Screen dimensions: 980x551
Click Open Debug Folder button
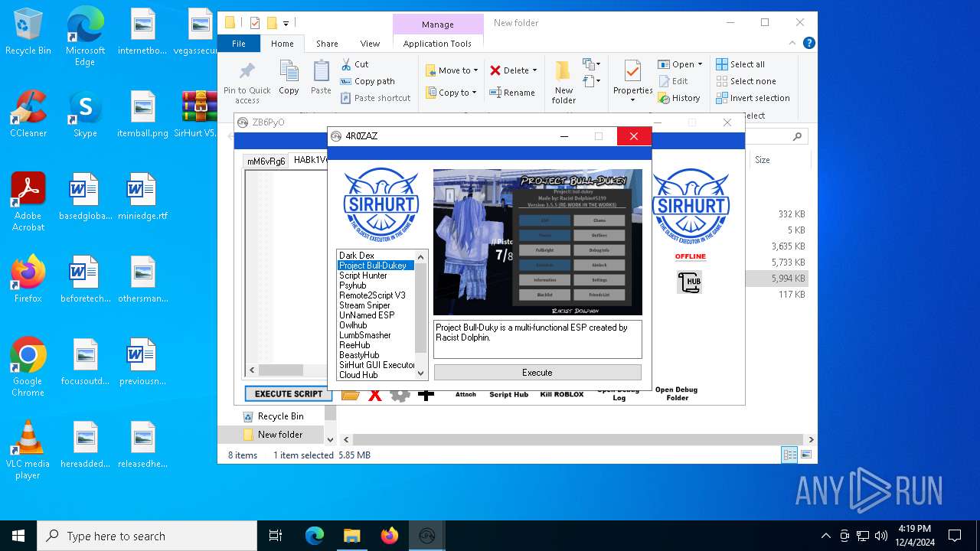coord(677,394)
